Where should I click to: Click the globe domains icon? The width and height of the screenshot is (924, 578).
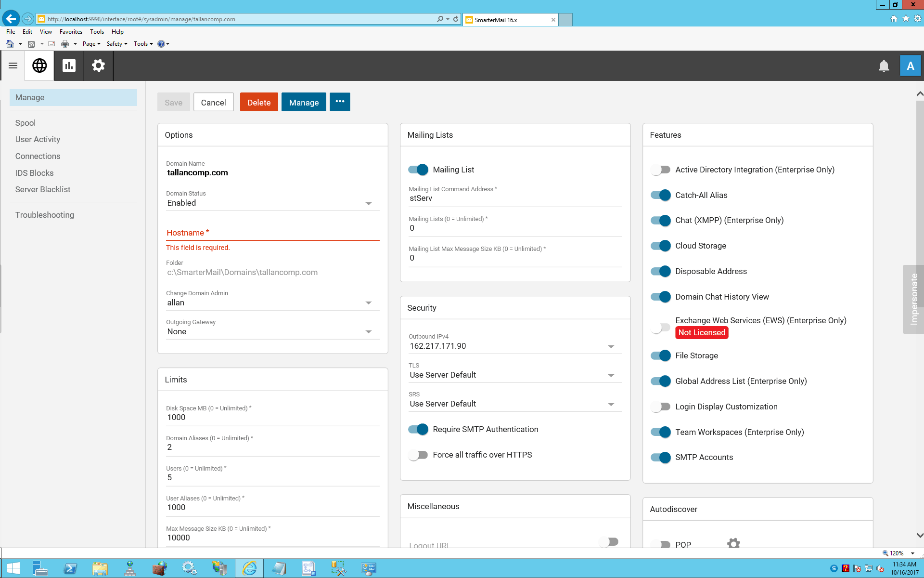pyautogui.click(x=39, y=66)
